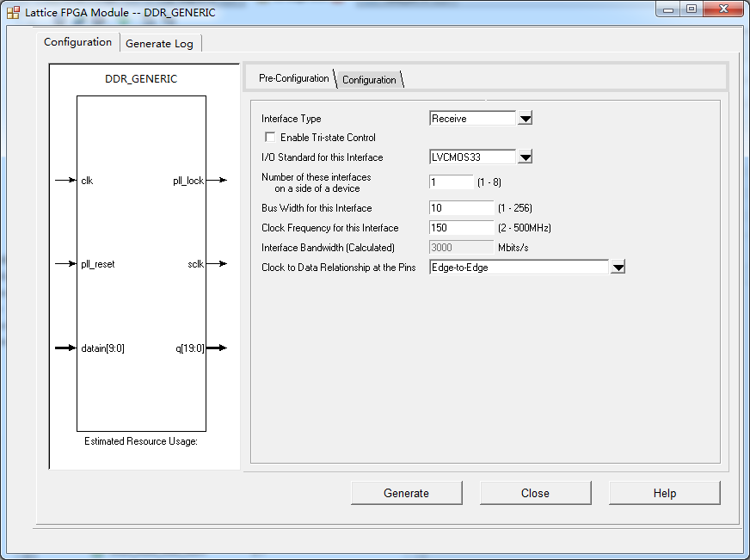Click the Number of interfaces input field

point(451,182)
